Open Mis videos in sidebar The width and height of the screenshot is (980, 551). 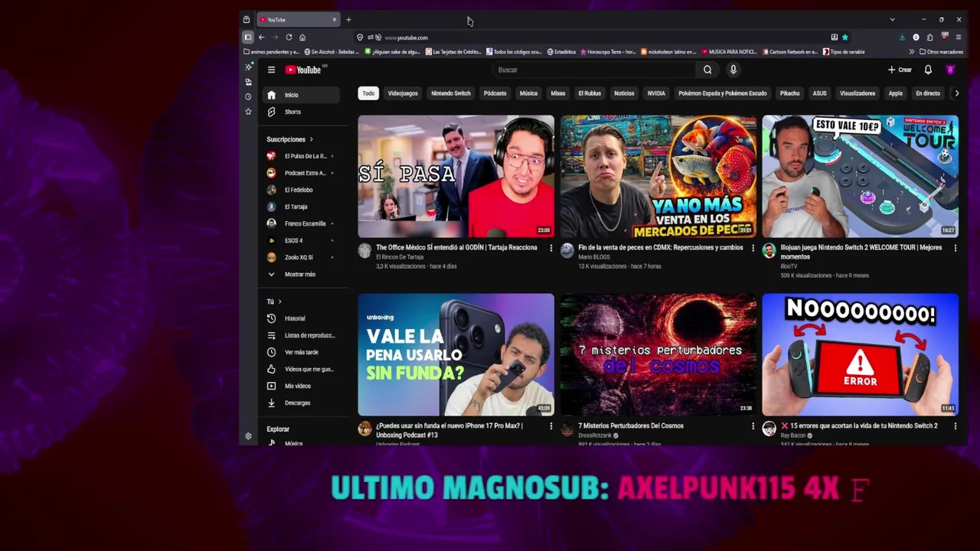pos(300,386)
